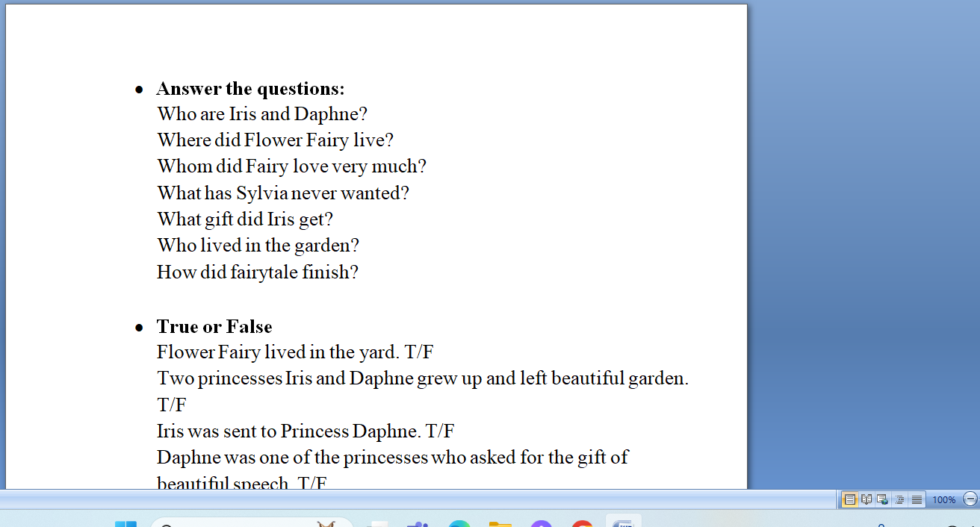Click the 'How did fairytale finish?' line

(258, 272)
